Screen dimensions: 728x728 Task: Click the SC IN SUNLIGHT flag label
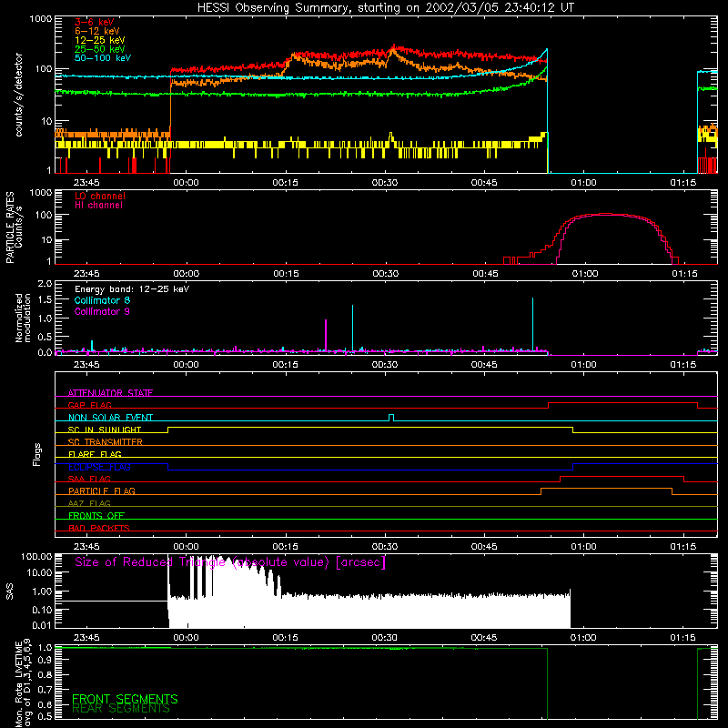point(105,430)
